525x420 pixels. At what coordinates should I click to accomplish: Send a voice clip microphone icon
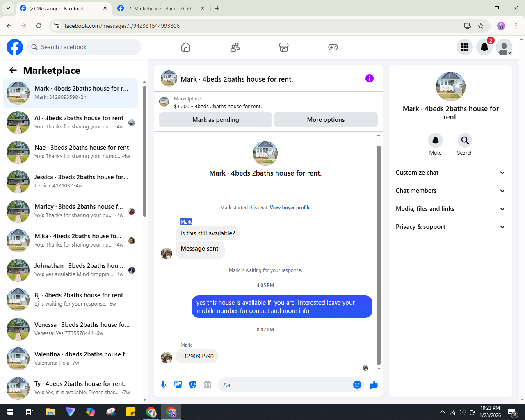pos(163,385)
